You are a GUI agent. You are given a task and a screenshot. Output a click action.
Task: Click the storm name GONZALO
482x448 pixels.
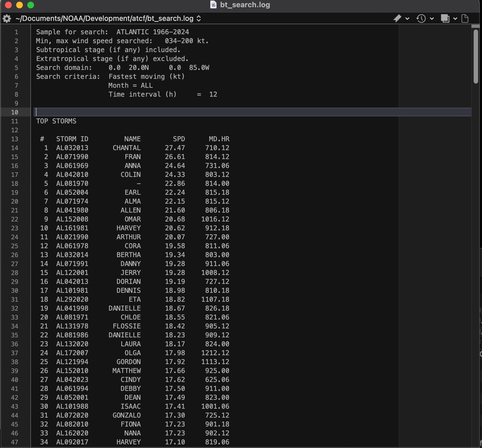(126, 415)
